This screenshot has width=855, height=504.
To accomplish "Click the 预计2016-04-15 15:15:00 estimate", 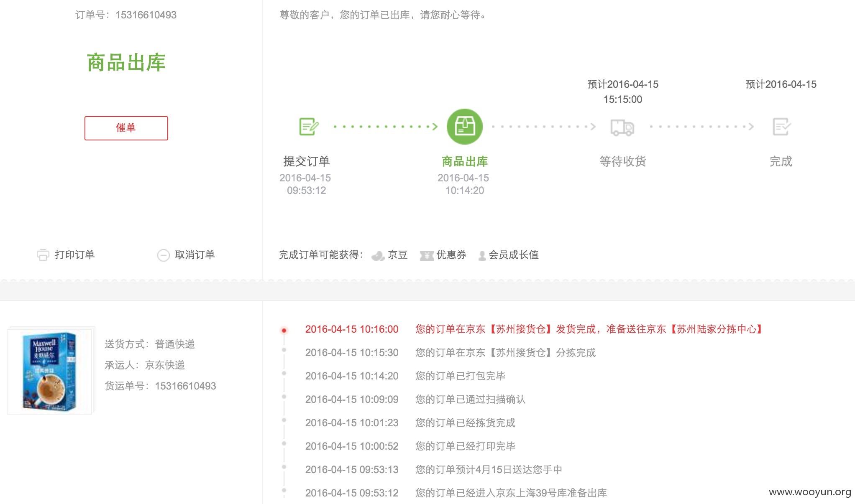I will click(623, 92).
